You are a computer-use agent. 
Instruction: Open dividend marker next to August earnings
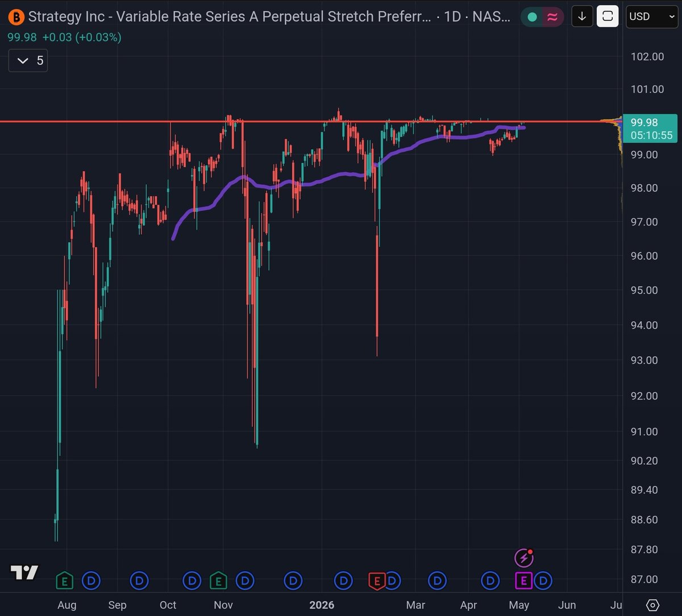click(91, 580)
